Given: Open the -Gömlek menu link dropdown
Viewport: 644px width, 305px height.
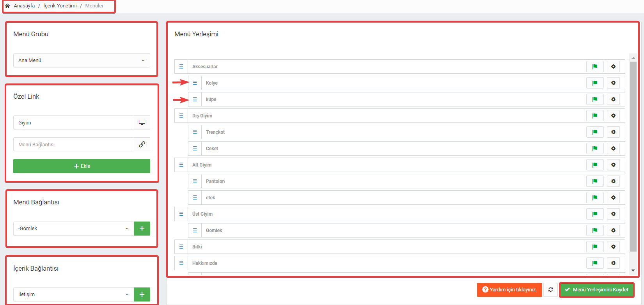Looking at the screenshot, I should click(x=73, y=229).
